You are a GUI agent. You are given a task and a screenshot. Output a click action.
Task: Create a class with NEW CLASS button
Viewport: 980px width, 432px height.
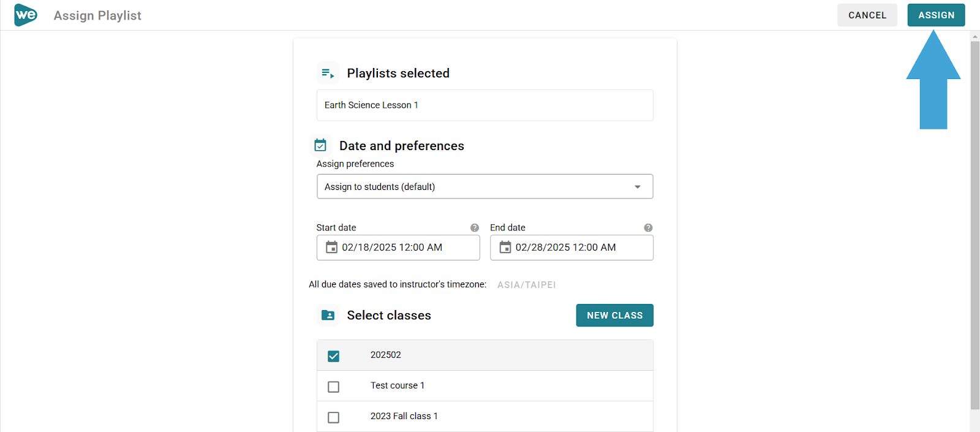614,316
